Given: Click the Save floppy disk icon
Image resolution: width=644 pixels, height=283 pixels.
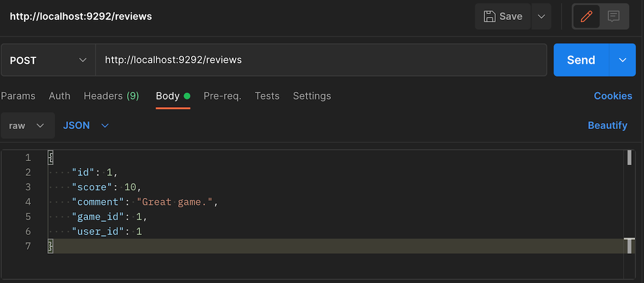Looking at the screenshot, I should [489, 16].
